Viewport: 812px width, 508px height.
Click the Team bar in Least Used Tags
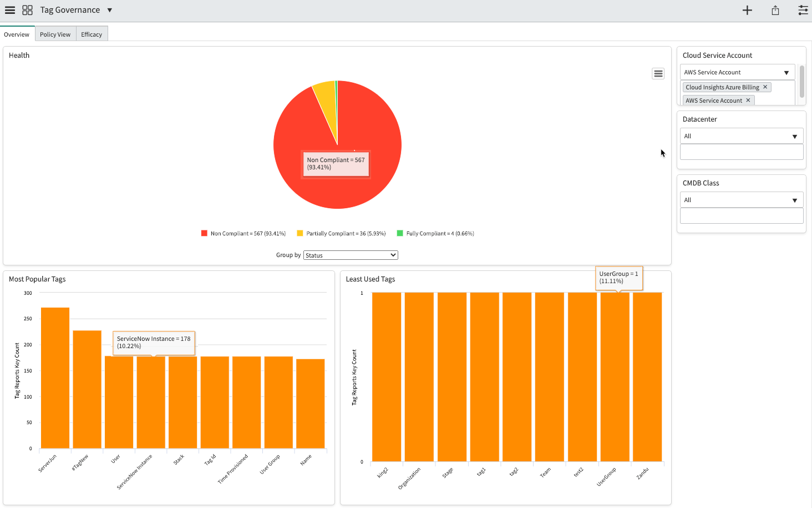click(550, 377)
